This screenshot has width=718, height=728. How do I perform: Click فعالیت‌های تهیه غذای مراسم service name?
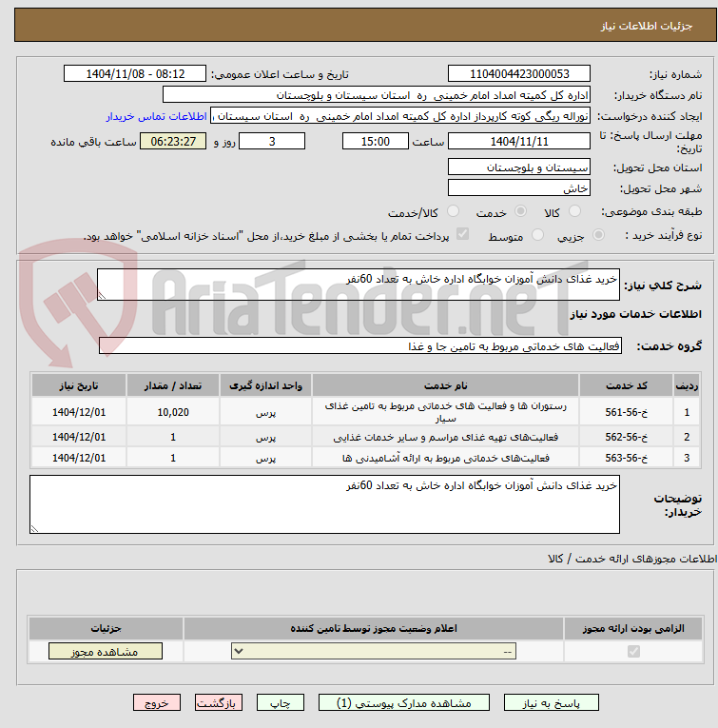click(x=446, y=437)
